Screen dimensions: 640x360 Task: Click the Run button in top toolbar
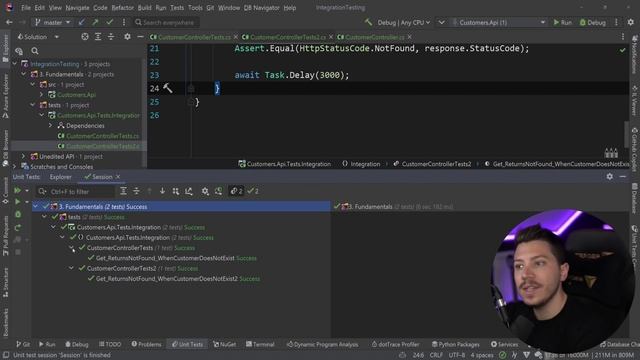562,22
